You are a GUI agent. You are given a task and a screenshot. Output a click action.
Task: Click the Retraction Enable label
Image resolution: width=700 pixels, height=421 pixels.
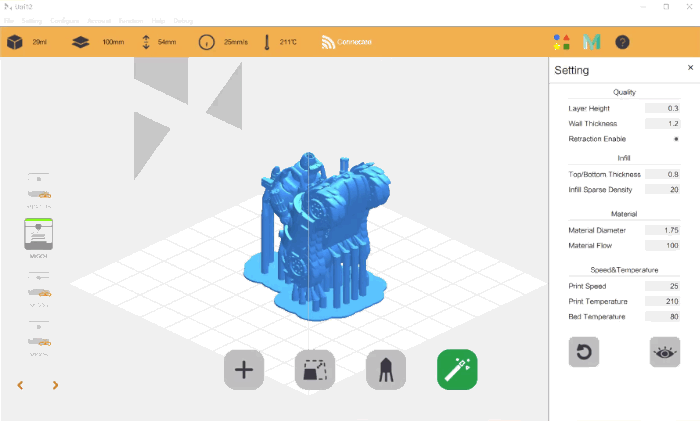[597, 139]
